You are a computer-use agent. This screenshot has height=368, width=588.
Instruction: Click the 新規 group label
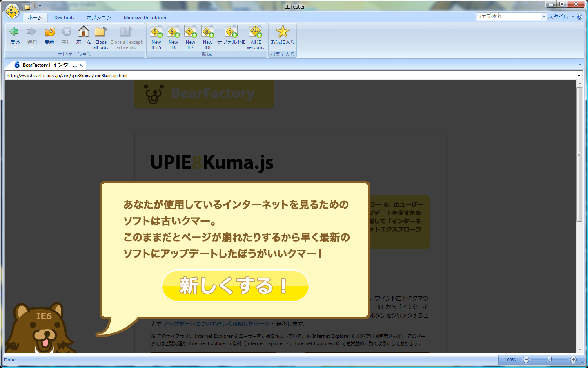point(207,54)
